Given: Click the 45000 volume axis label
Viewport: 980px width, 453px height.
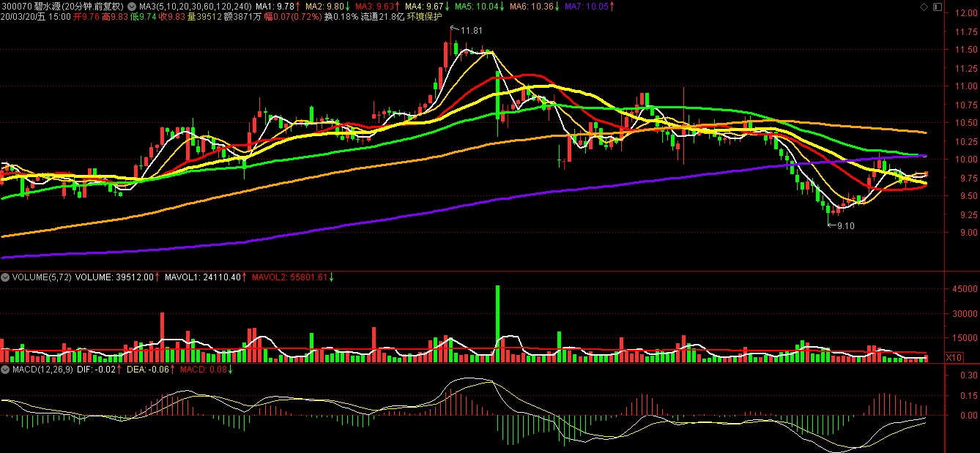Looking at the screenshot, I should pyautogui.click(x=965, y=289).
